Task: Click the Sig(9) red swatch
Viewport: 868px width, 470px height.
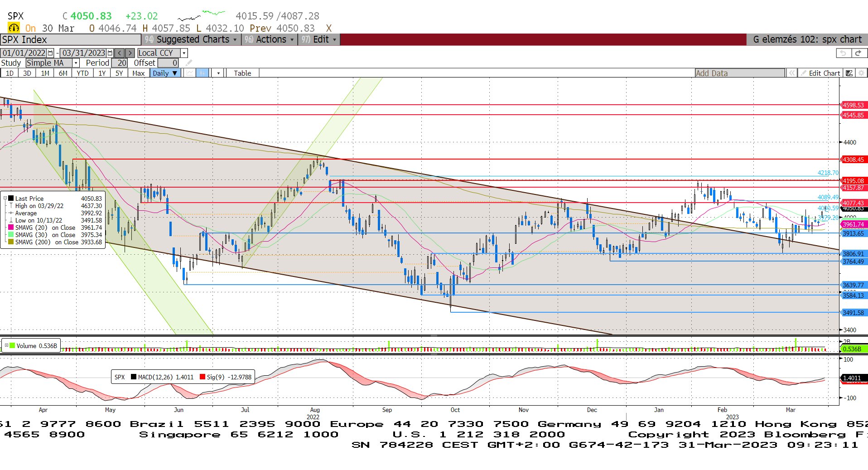Action: [x=203, y=377]
